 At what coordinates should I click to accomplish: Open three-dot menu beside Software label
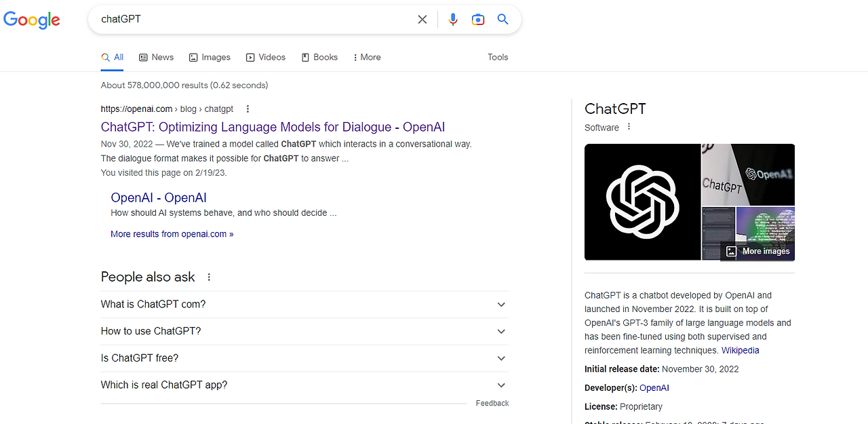point(629,127)
